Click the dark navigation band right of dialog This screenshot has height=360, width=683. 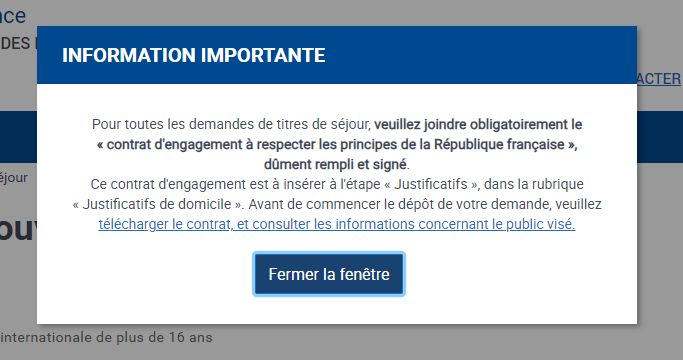[660, 137]
